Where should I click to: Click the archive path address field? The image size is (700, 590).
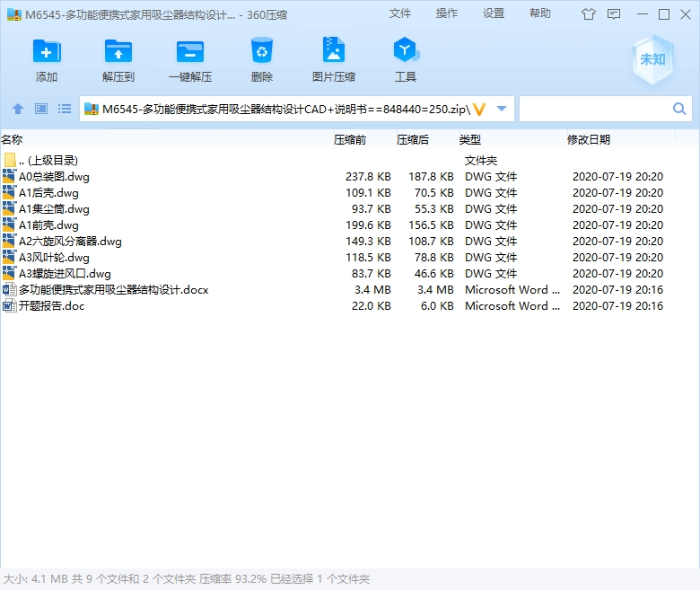[296, 109]
